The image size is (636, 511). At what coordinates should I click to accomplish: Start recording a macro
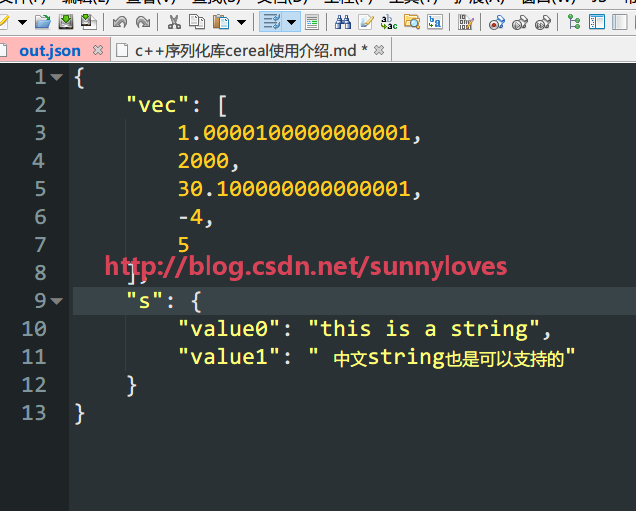(496, 22)
